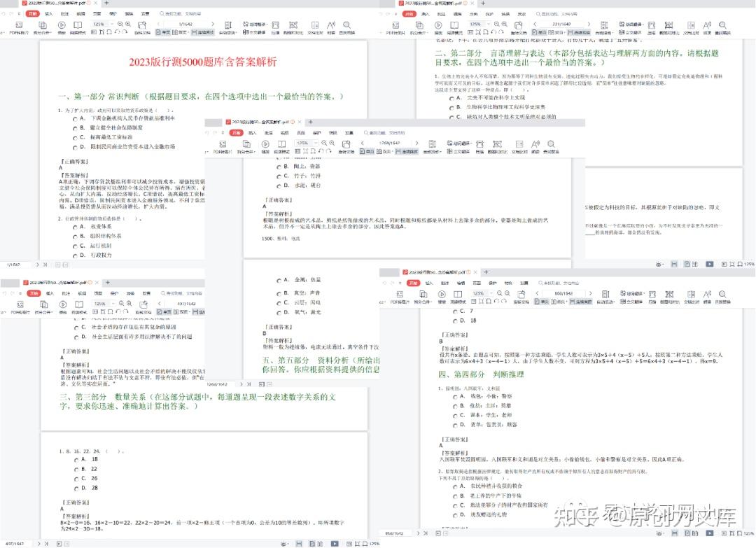Click slideshow play icon in top-right status bar
Screen dimensions: 756x548
[x=709, y=264]
